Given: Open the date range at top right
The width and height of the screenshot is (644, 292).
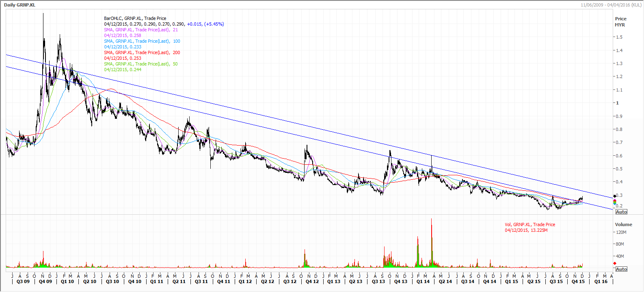Looking at the screenshot, I should (x=611, y=5).
